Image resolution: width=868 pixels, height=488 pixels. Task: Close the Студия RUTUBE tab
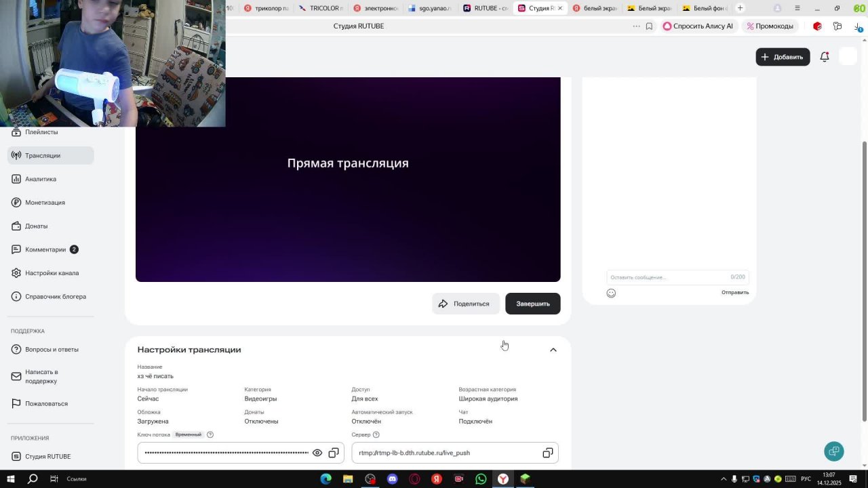[x=560, y=8]
